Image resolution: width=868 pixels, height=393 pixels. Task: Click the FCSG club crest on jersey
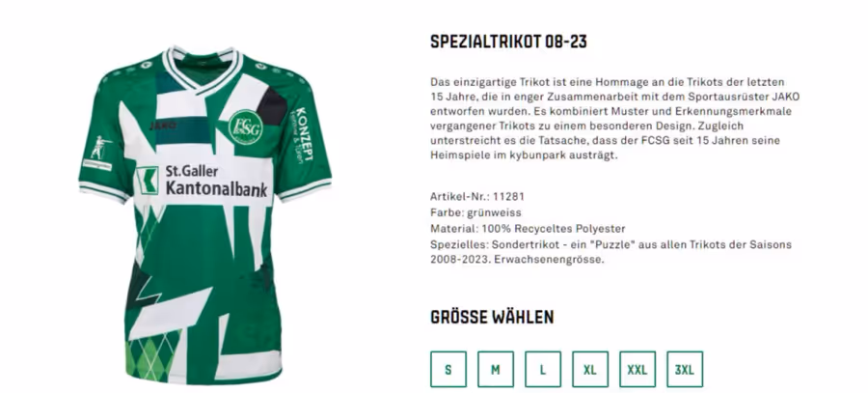tap(245, 127)
